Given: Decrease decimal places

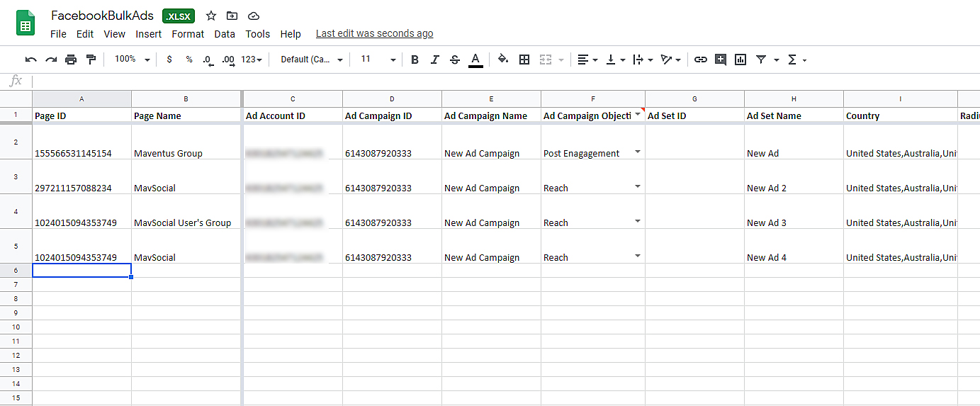Looking at the screenshot, I should (x=208, y=60).
